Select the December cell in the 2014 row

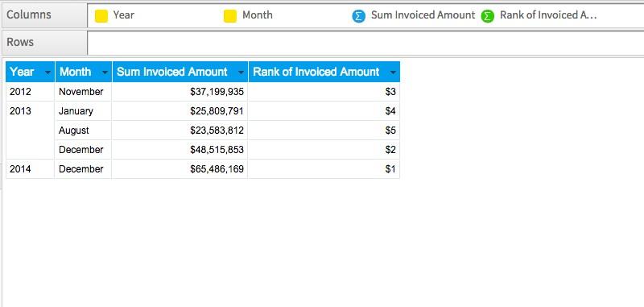click(83, 169)
